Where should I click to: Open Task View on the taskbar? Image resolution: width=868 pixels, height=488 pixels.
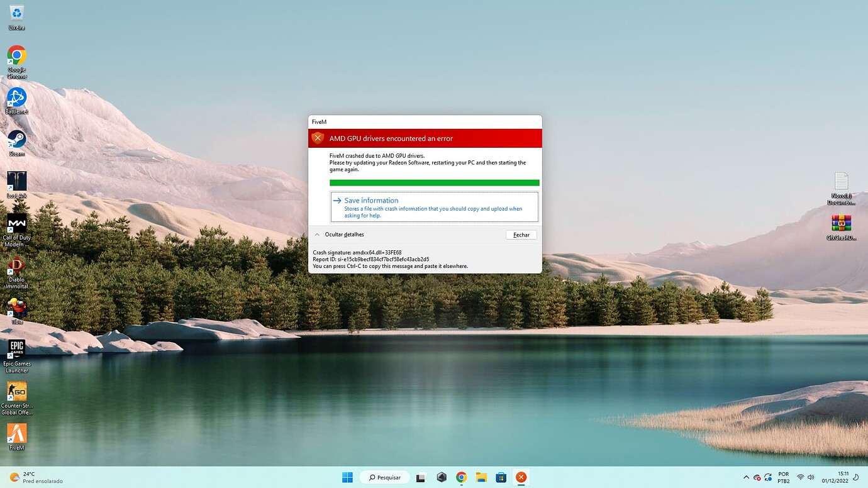(421, 477)
